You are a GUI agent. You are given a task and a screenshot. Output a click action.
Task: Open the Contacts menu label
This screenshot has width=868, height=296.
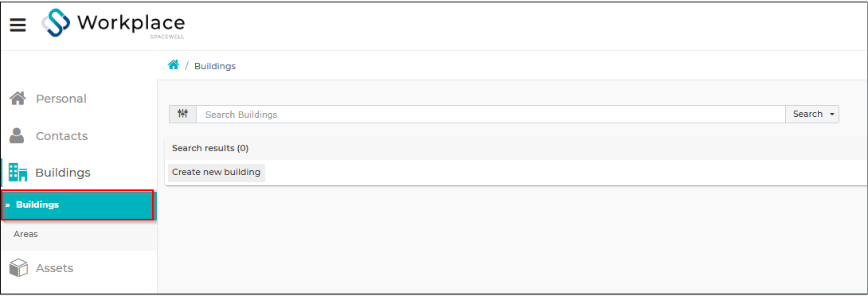point(61,136)
